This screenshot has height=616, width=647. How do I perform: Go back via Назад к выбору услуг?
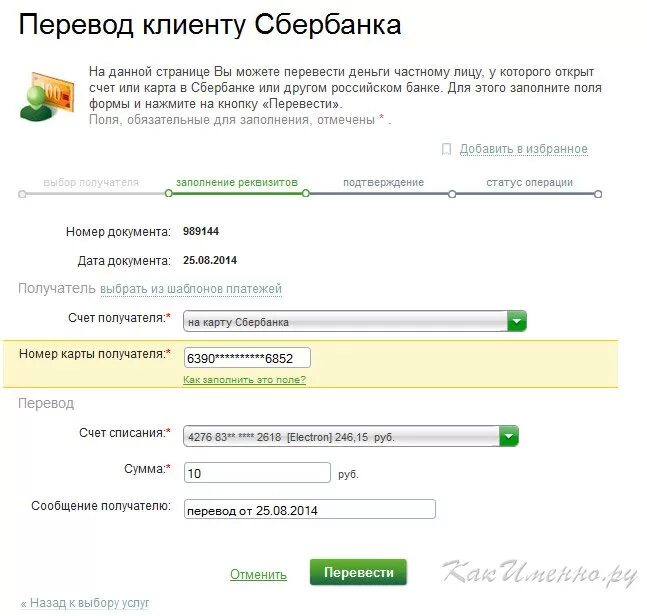[85, 603]
